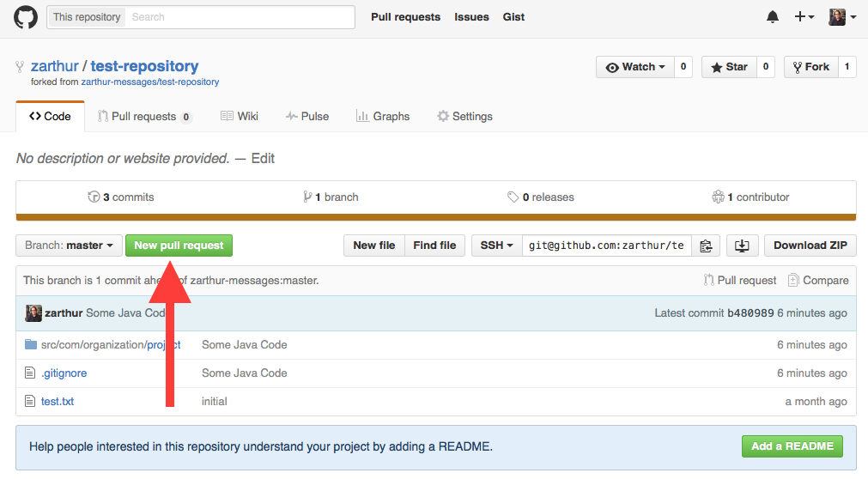Click 'a month ago' timestamp for test.txt

[816, 402]
